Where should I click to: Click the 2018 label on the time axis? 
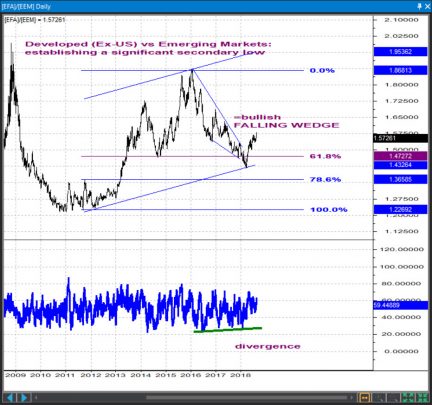241,375
